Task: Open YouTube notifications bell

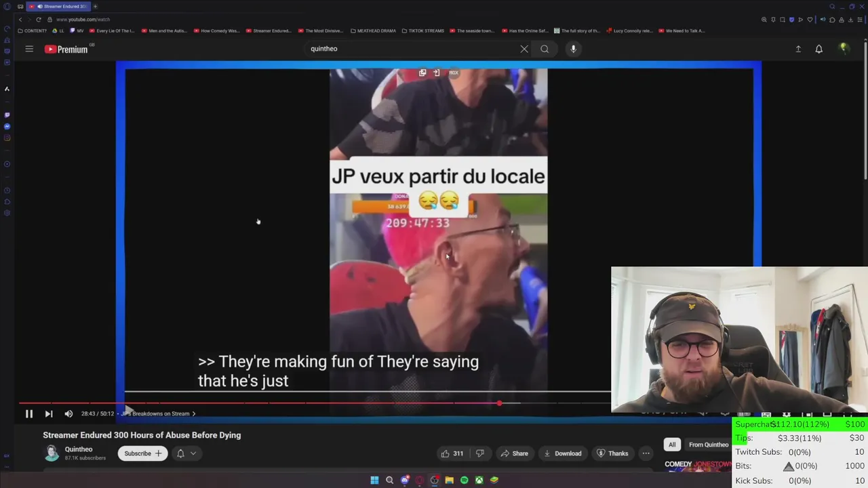Action: click(x=818, y=49)
